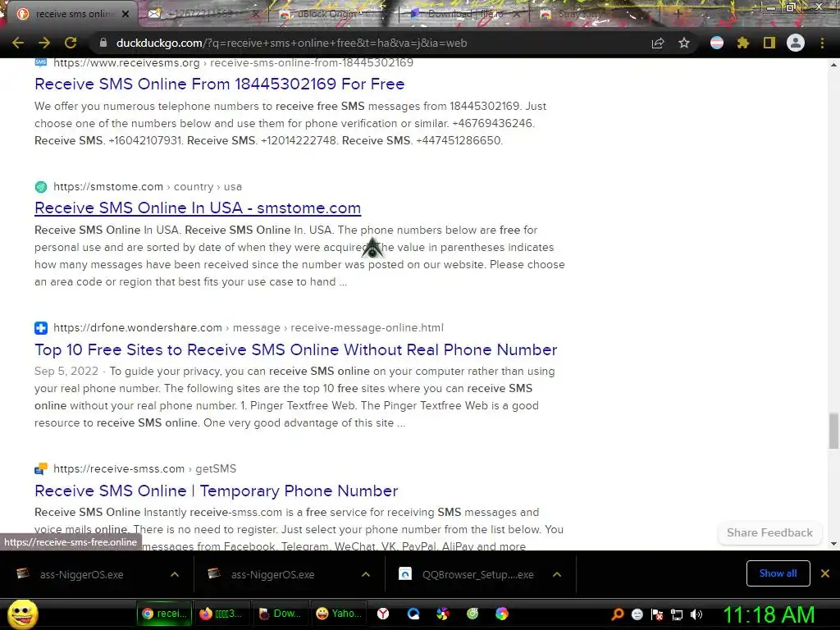The image size is (840, 630).
Task: Switch to the Chrome taskbar window 'recei...'
Action: (x=164, y=614)
